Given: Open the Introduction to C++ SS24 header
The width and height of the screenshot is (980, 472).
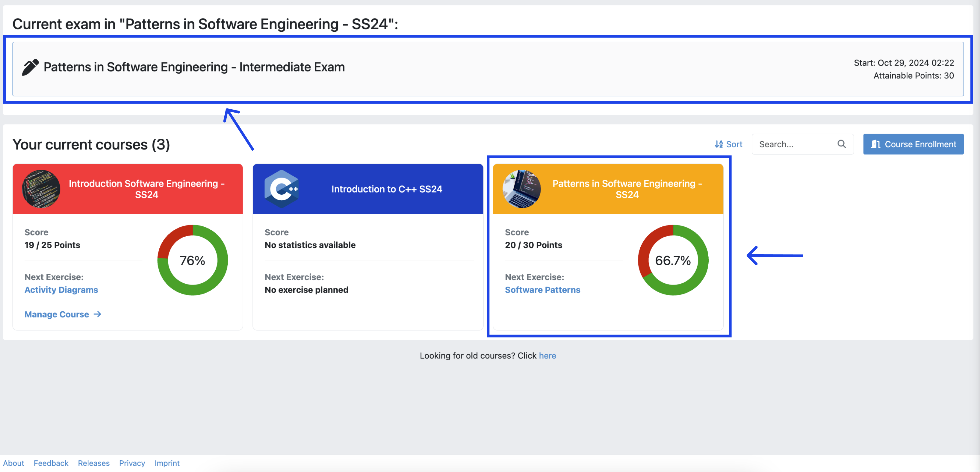Looking at the screenshot, I should pos(387,189).
